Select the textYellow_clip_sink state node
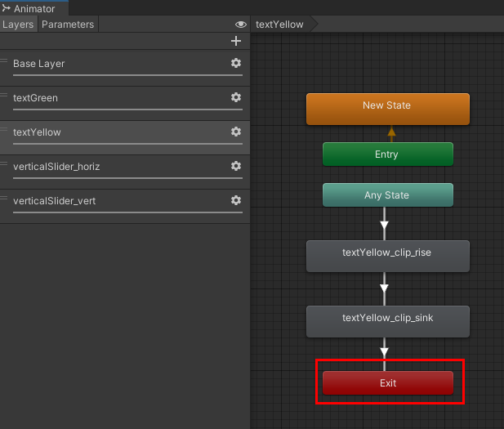This screenshot has height=429, width=504. (388, 321)
